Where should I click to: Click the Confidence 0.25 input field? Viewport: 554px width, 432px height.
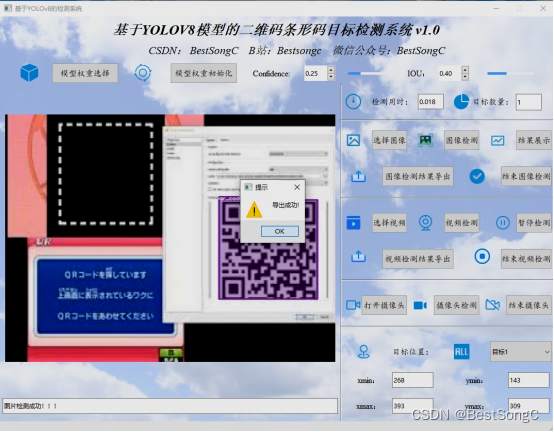point(316,73)
